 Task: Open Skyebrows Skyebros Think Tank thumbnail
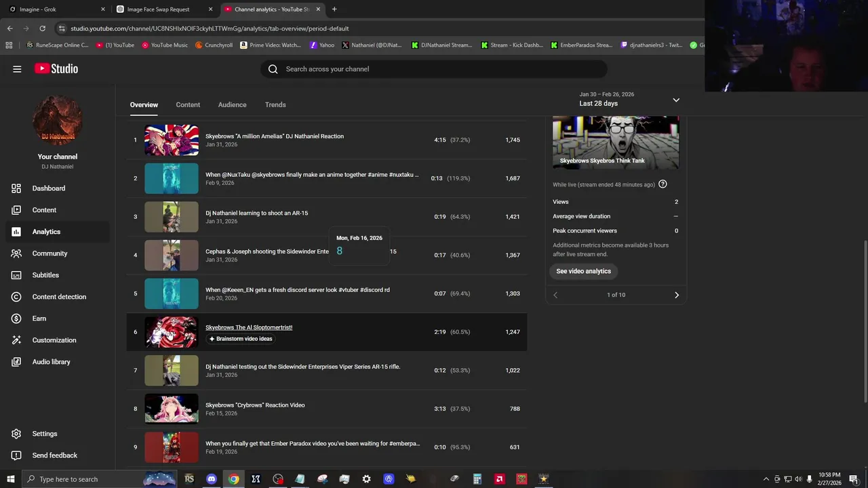[616, 143]
